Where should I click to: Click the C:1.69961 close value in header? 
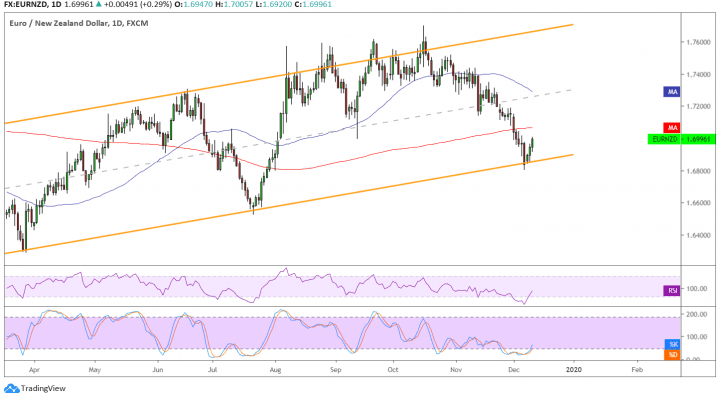[313, 5]
